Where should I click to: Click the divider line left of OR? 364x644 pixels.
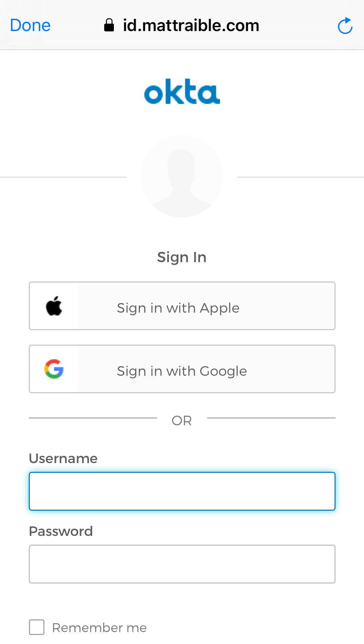click(x=93, y=418)
